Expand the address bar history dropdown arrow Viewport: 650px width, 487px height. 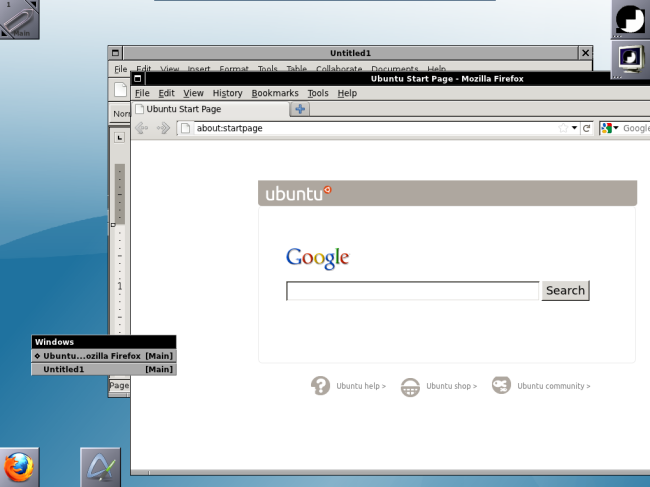574,128
